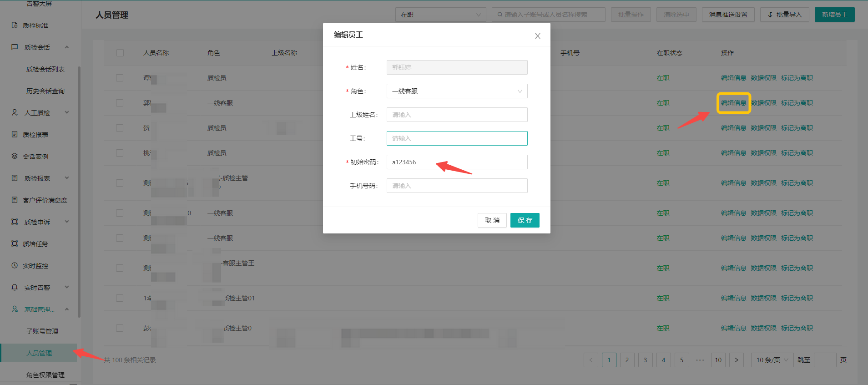Collapse the 基础管理 menu chevron
Screen dimensions: 868x385
pyautogui.click(x=67, y=309)
